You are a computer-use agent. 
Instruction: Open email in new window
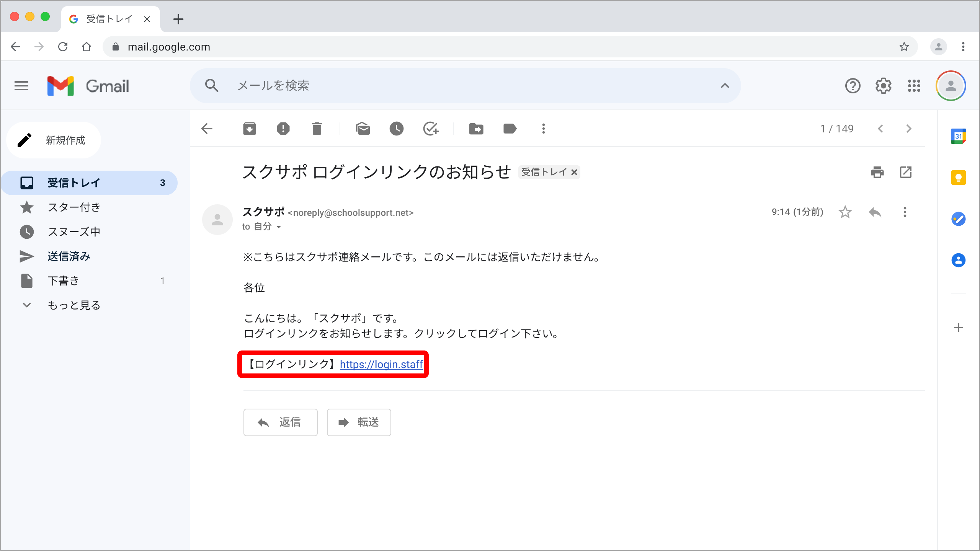coord(906,172)
